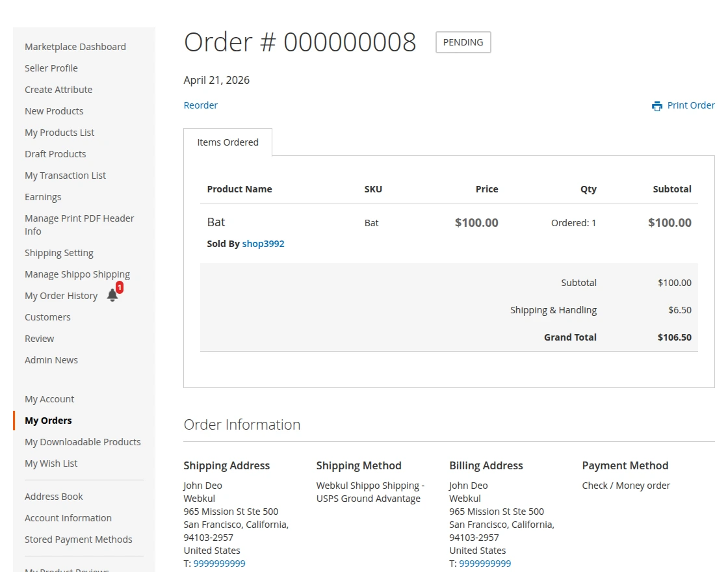Image resolution: width=728 pixels, height=572 pixels.
Task: Click the Product Name column header
Action: pyautogui.click(x=240, y=189)
